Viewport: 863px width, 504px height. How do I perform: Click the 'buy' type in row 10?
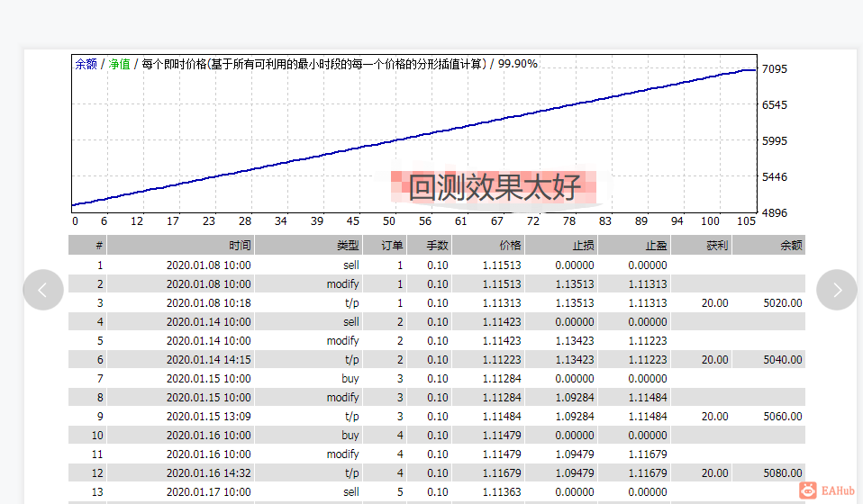[350, 436]
